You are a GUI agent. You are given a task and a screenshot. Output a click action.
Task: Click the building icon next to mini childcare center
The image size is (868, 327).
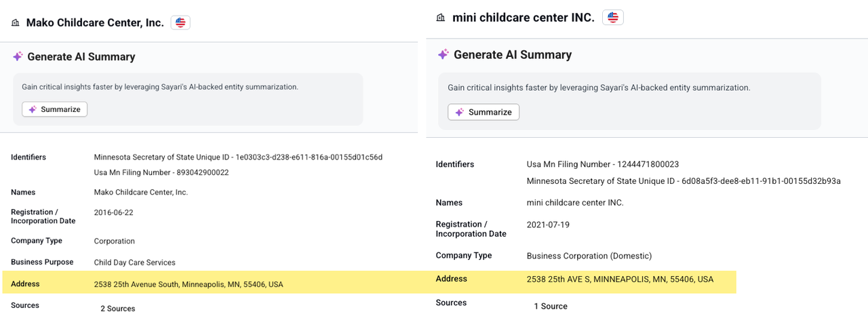(441, 18)
